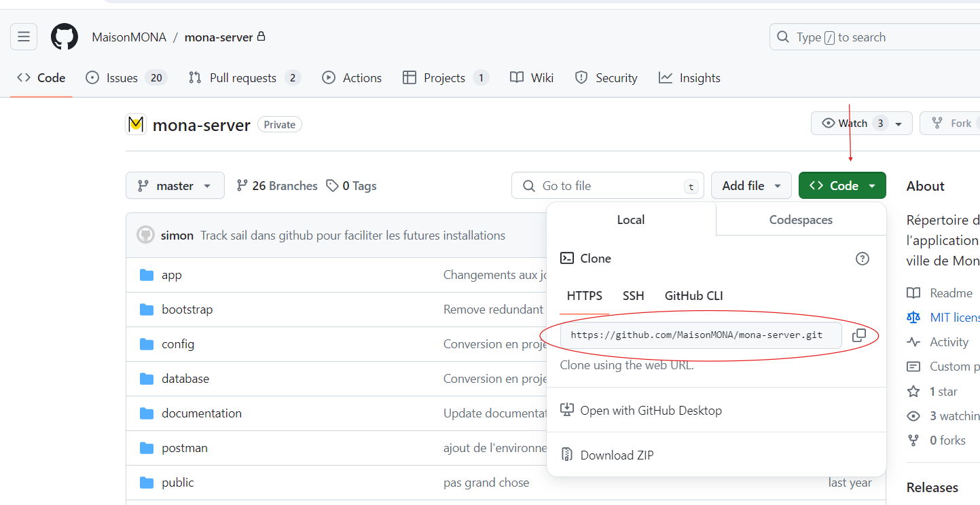Click the mona-server repository title

202,125
